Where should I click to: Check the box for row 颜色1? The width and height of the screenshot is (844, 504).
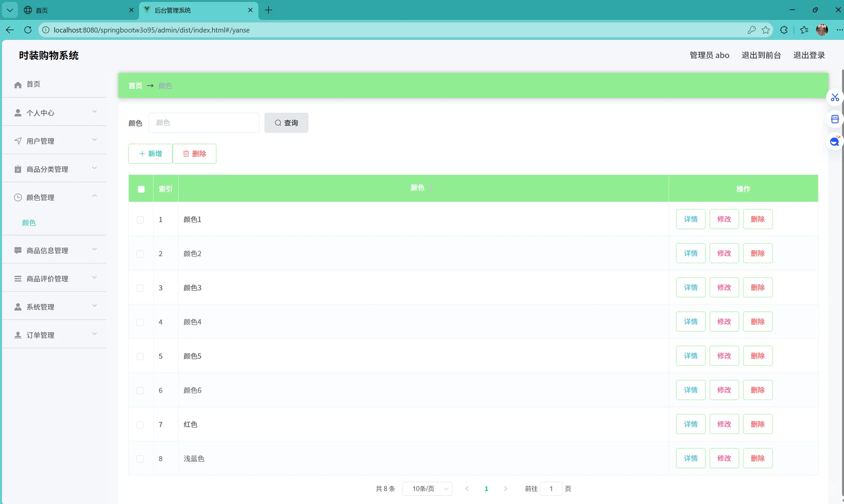tap(140, 219)
